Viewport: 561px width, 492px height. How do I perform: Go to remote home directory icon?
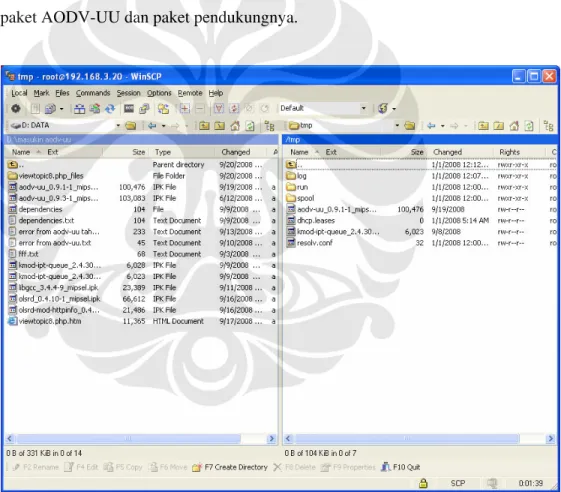[514, 126]
